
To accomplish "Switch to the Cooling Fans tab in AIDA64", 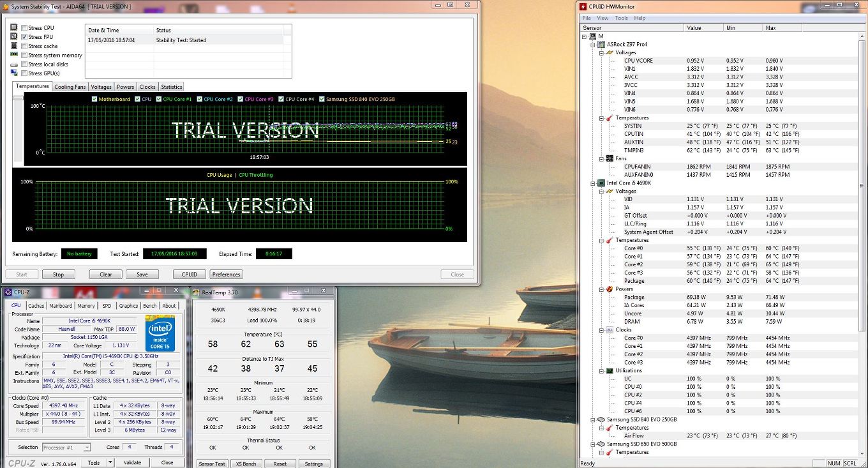I will pos(70,87).
